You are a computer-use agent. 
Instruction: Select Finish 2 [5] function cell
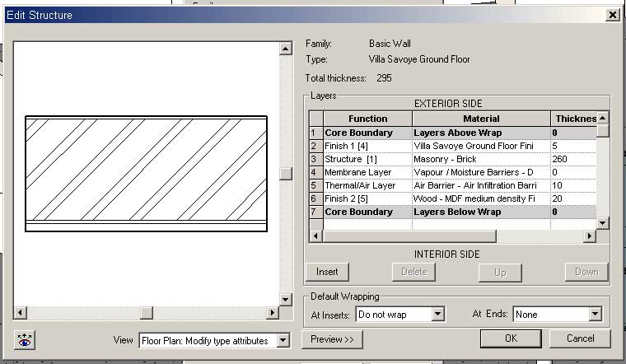point(367,198)
